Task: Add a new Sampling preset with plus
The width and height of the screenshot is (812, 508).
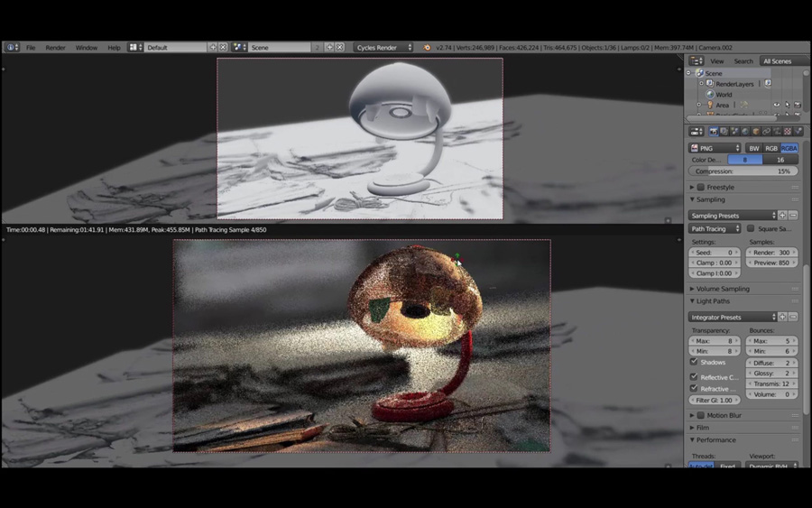Action: click(783, 216)
